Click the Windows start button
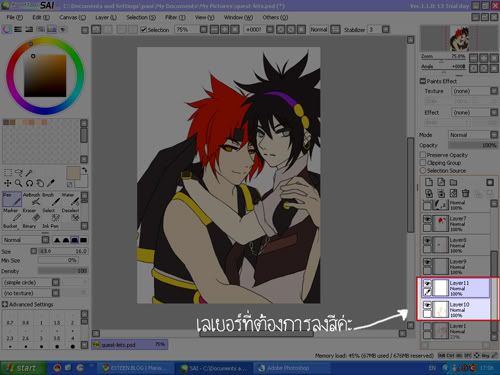This screenshot has height=375, width=500. click(x=23, y=368)
